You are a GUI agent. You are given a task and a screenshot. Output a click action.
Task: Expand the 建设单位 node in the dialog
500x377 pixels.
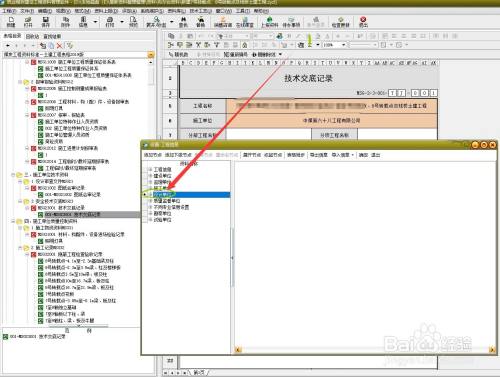point(150,176)
